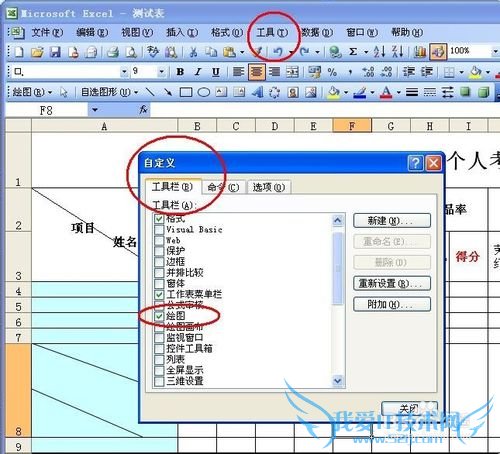Screen dimensions: 500x454
Task: Switch to the 命令 tab
Action: [224, 187]
